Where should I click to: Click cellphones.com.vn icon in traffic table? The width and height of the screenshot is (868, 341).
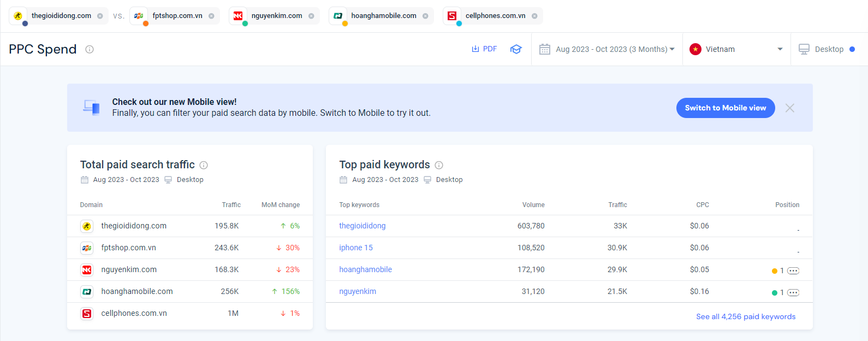(87, 314)
